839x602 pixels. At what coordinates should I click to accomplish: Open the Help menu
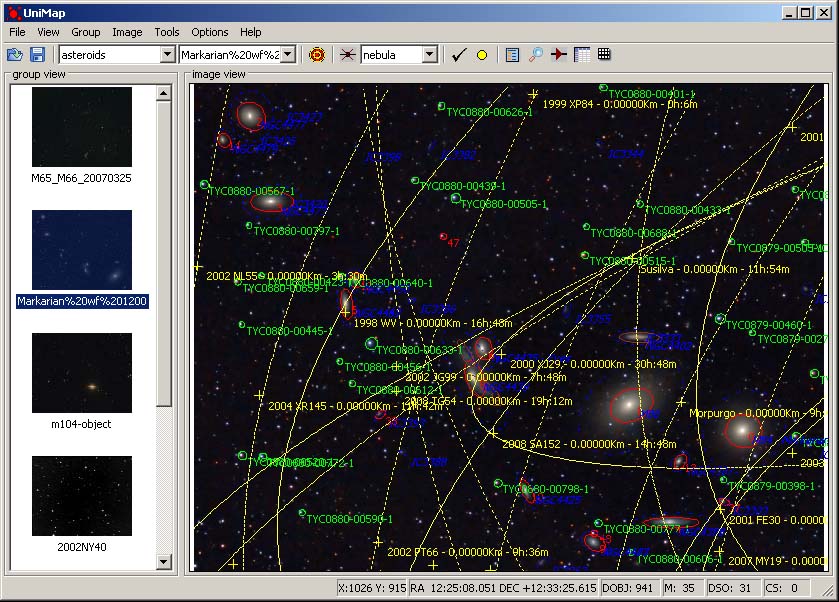click(250, 32)
